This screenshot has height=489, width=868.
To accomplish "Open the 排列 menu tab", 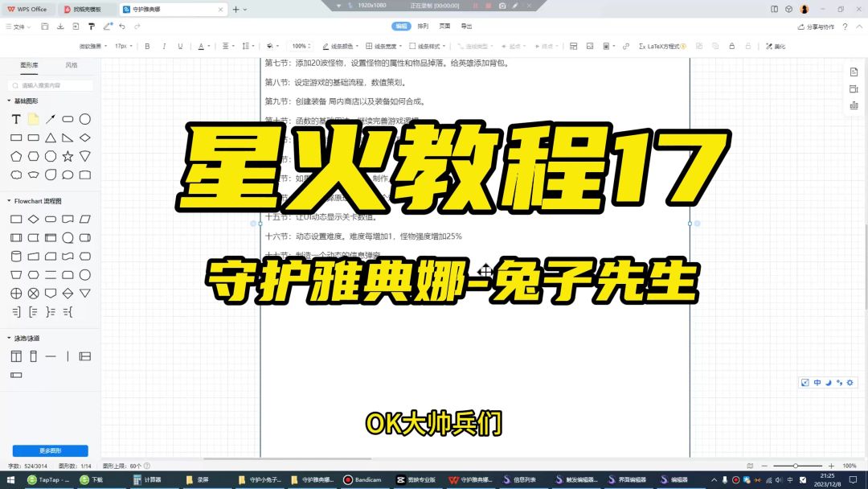I will point(423,27).
